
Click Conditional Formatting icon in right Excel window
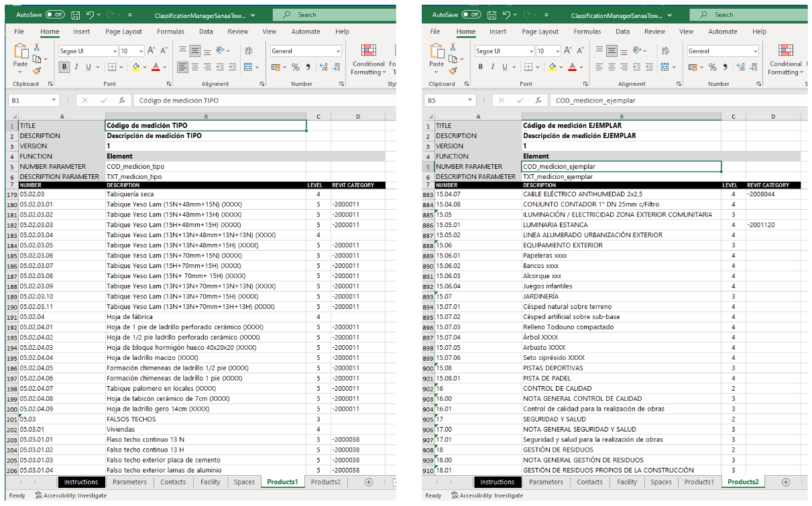tap(785, 50)
